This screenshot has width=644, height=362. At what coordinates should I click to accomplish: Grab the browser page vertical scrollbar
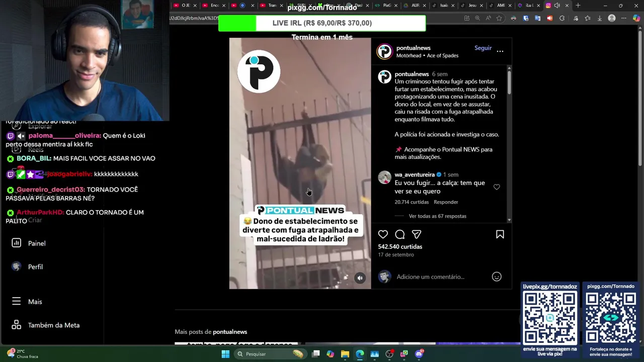pyautogui.click(x=640, y=98)
